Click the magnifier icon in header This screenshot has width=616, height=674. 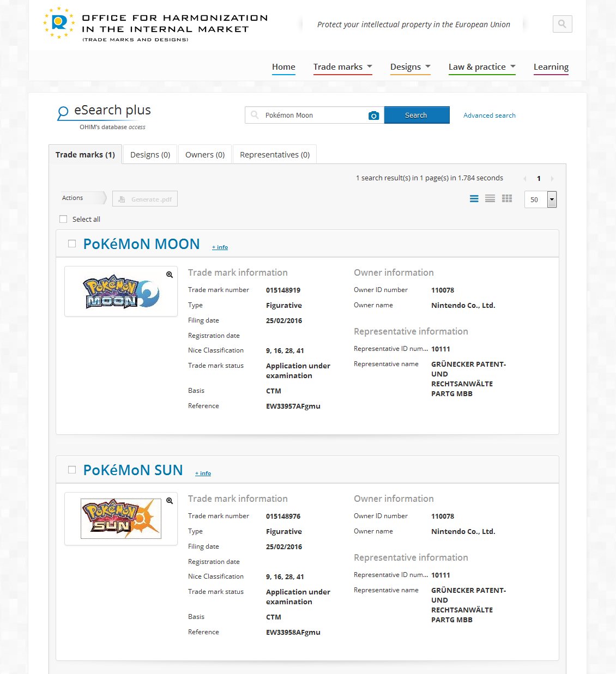[562, 24]
